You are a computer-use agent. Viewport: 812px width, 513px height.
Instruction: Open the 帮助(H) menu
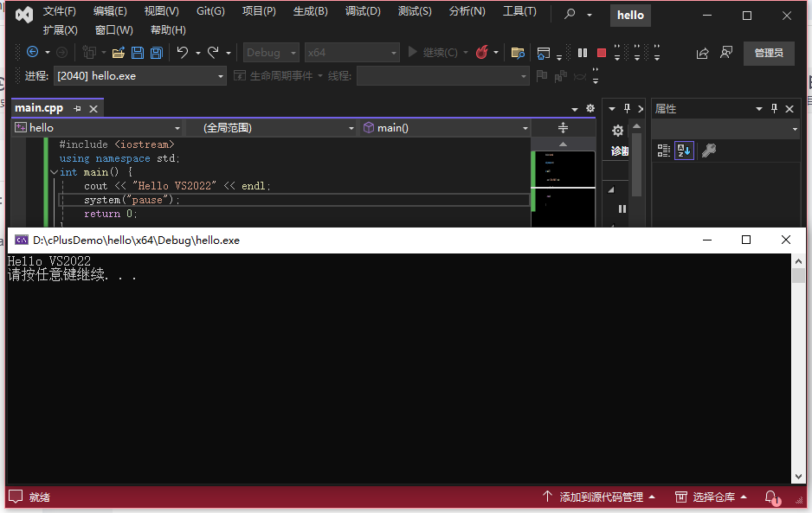tap(168, 30)
